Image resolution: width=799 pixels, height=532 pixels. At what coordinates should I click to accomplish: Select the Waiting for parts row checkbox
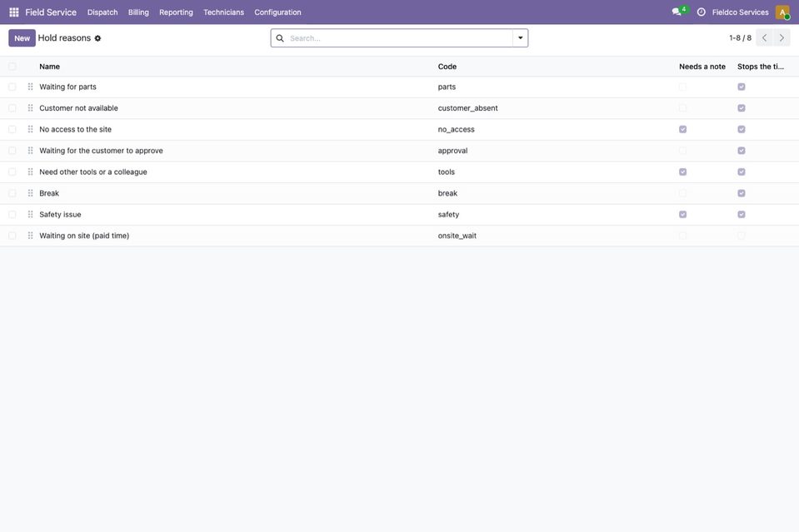tap(12, 87)
